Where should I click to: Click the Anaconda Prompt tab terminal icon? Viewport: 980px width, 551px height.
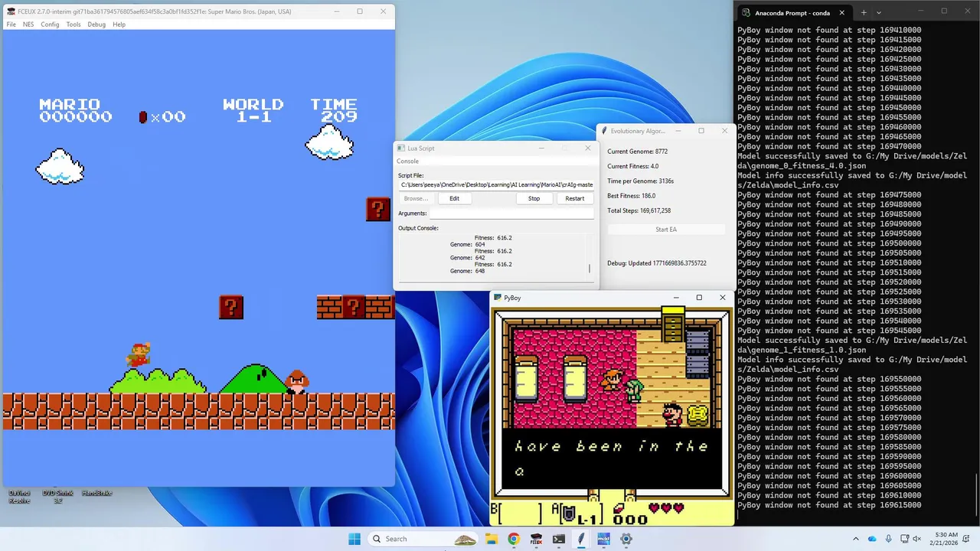[x=746, y=13]
